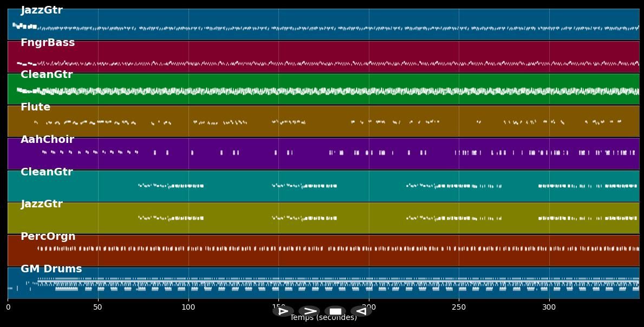Screen dimensions: 644x327
Task: Click the 250 second tick on the timeline
Action: point(459,307)
